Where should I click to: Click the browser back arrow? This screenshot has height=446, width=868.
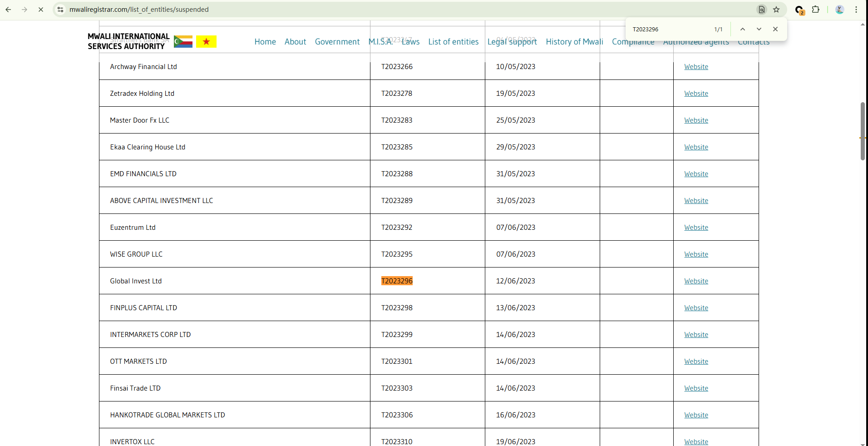click(x=8, y=10)
